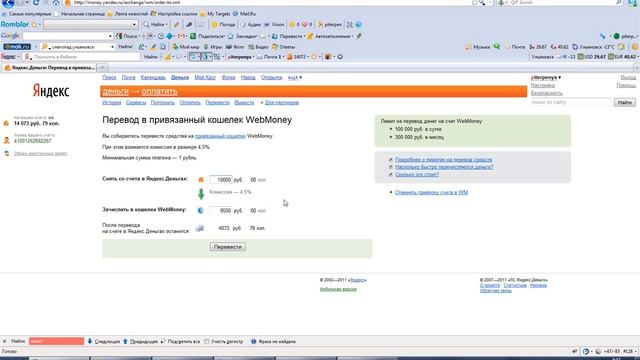Open Подробнее о лимитах на перевод средств link
The height and width of the screenshot is (360, 640).
click(x=443, y=160)
